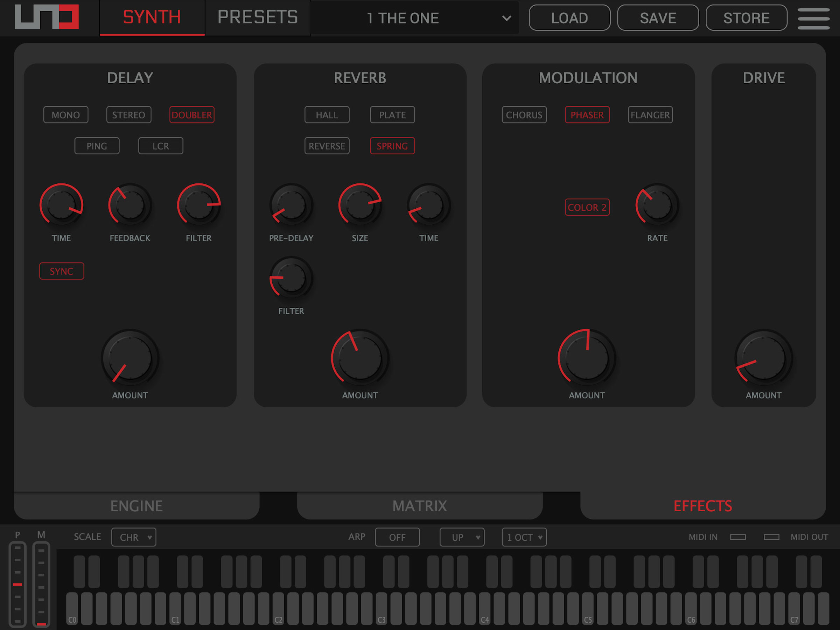Screen dimensions: 840x630
Task: Click the Modulation Rate knob
Action: tap(657, 205)
